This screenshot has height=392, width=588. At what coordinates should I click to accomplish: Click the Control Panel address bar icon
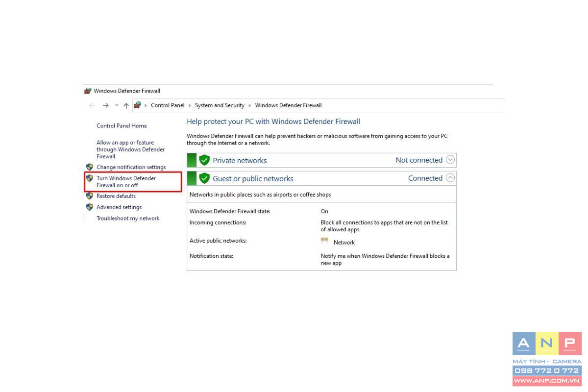(x=138, y=105)
